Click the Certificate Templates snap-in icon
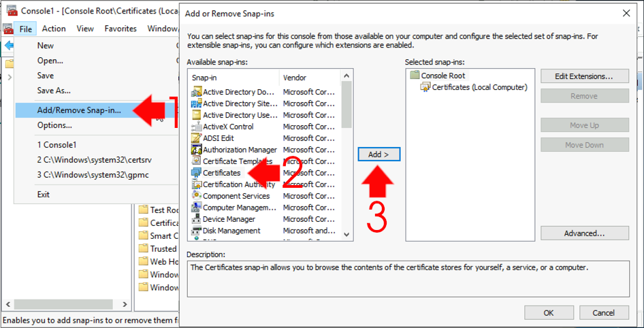 coord(197,161)
